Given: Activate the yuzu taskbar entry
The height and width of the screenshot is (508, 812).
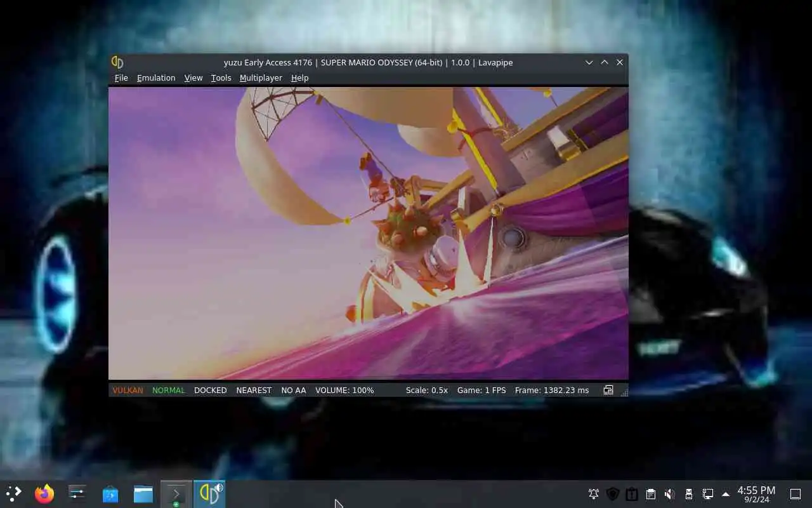Looking at the screenshot, I should pos(209,493).
